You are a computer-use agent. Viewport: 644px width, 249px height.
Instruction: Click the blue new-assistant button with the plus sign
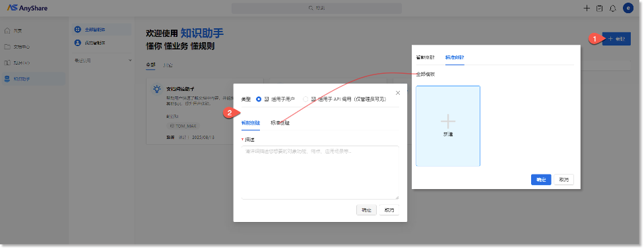(x=616, y=39)
